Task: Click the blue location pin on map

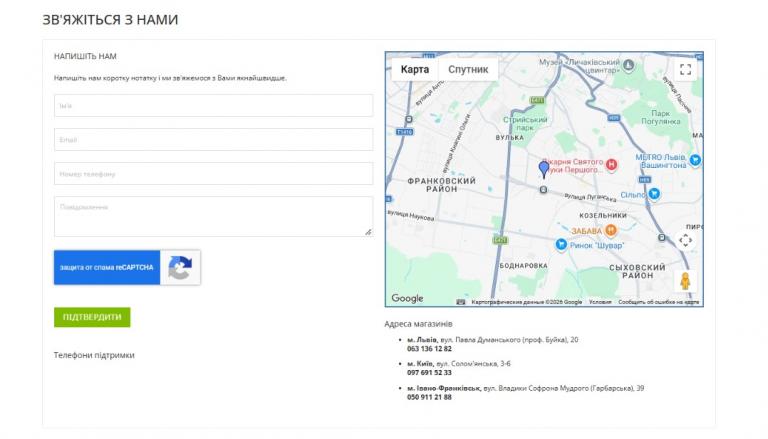Action: tap(544, 169)
